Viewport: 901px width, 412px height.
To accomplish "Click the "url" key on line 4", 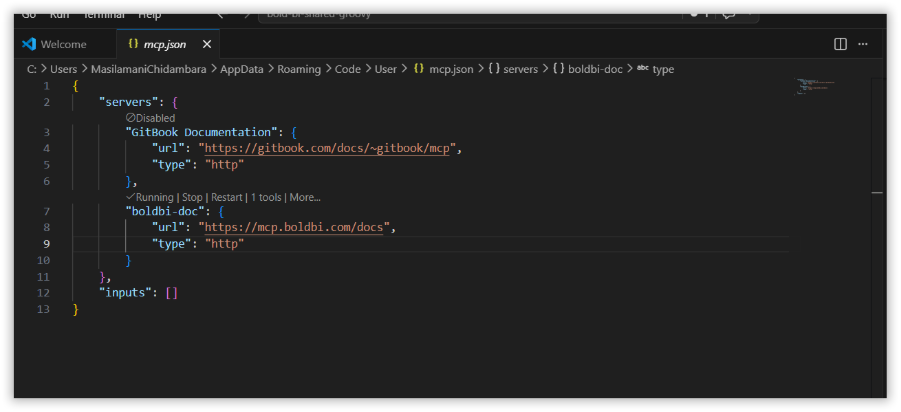I will click(168, 149).
